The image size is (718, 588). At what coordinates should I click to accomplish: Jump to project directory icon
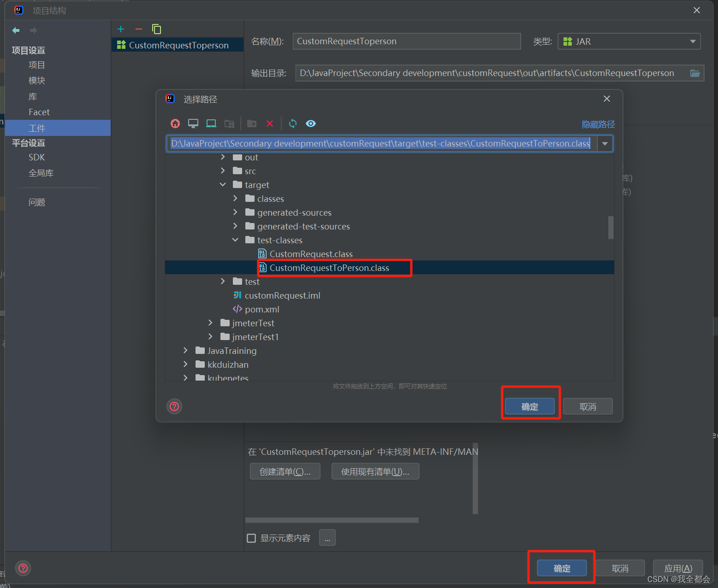(211, 123)
